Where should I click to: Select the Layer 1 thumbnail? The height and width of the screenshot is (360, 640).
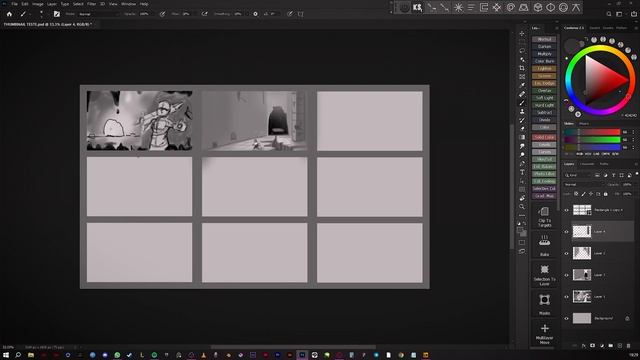pyautogui.click(x=582, y=296)
